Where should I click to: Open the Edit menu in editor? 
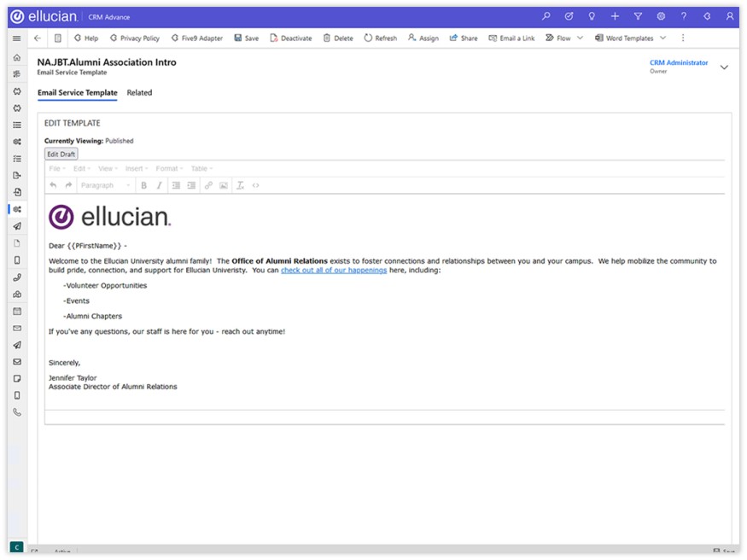(81, 168)
